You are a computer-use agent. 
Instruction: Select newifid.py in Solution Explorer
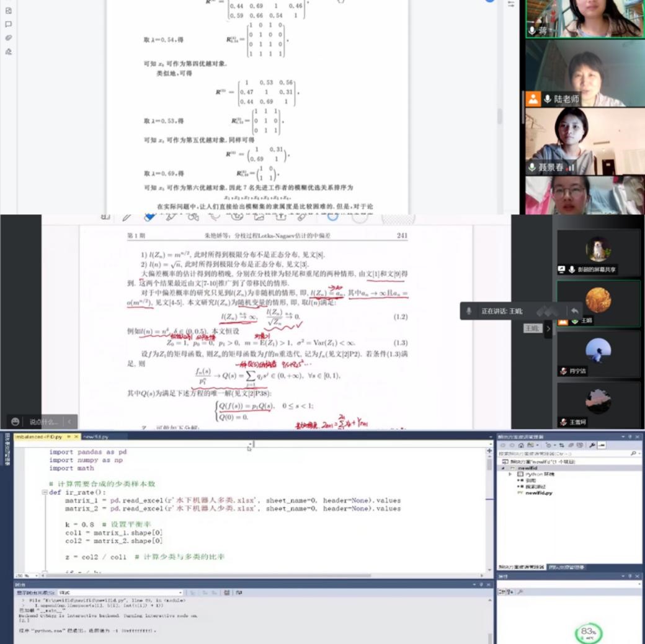click(538, 493)
